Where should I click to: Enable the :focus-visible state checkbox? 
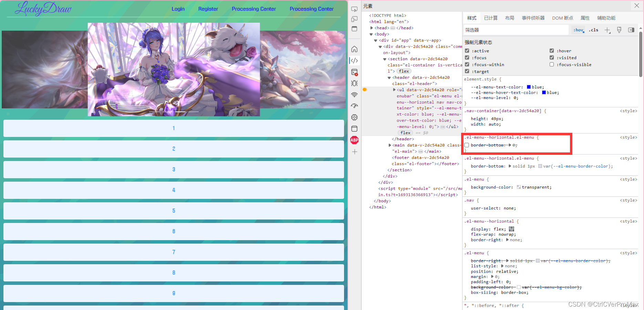pos(552,64)
